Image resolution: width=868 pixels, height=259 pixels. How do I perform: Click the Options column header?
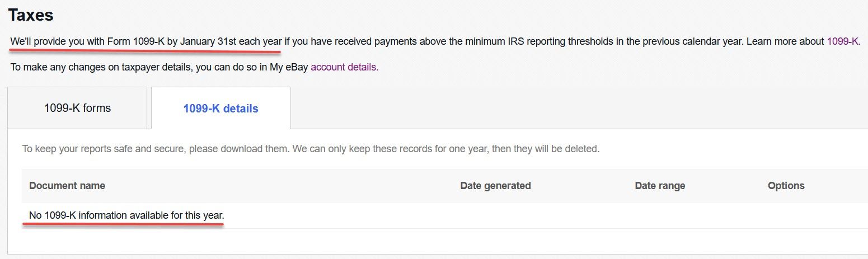(786, 185)
